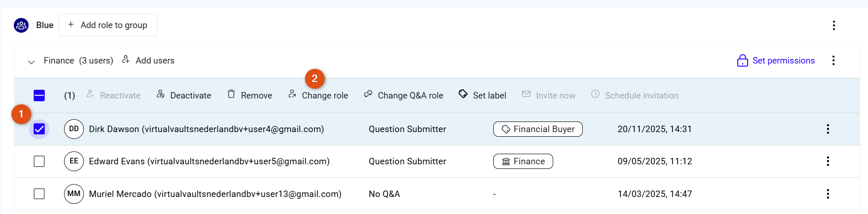Viewport: 868px width, 214px height.
Task: Click the Invite now text
Action: tap(555, 96)
